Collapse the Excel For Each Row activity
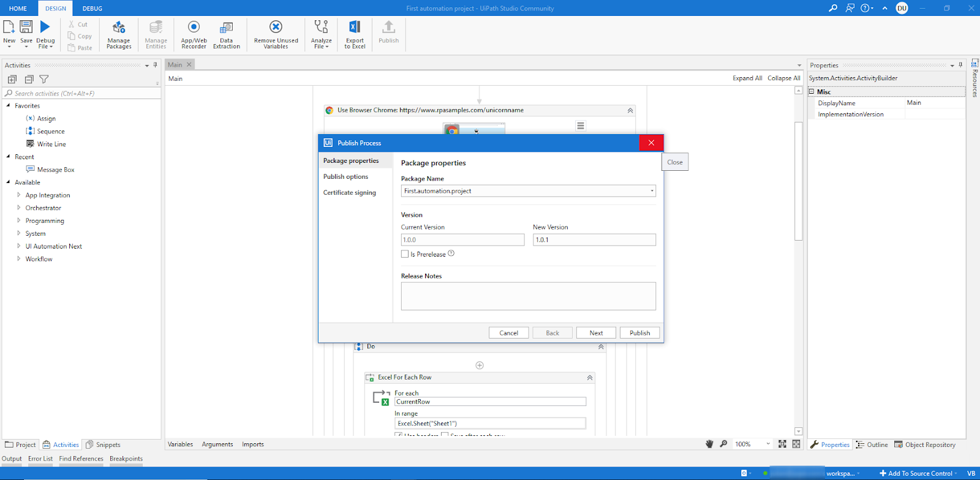 [590, 378]
